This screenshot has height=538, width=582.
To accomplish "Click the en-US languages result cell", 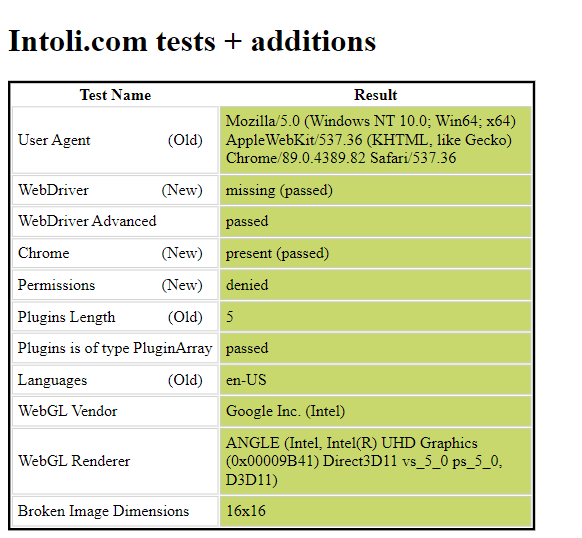I will click(376, 380).
